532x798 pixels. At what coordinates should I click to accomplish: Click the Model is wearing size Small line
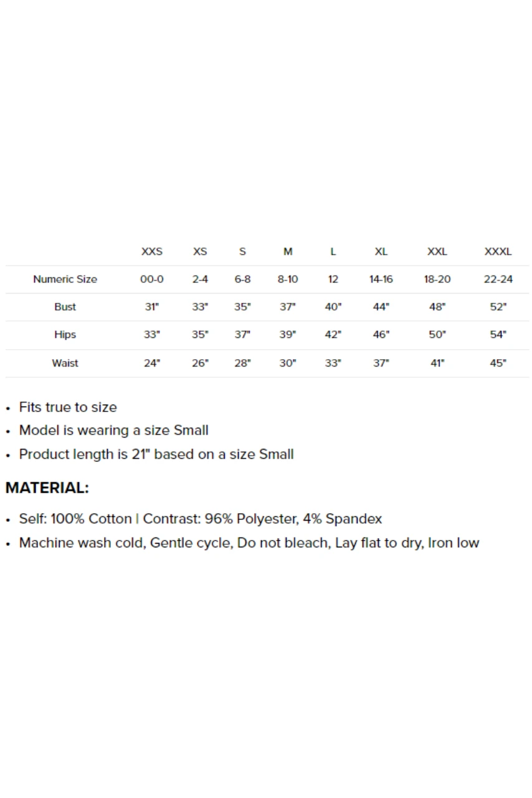click(113, 430)
